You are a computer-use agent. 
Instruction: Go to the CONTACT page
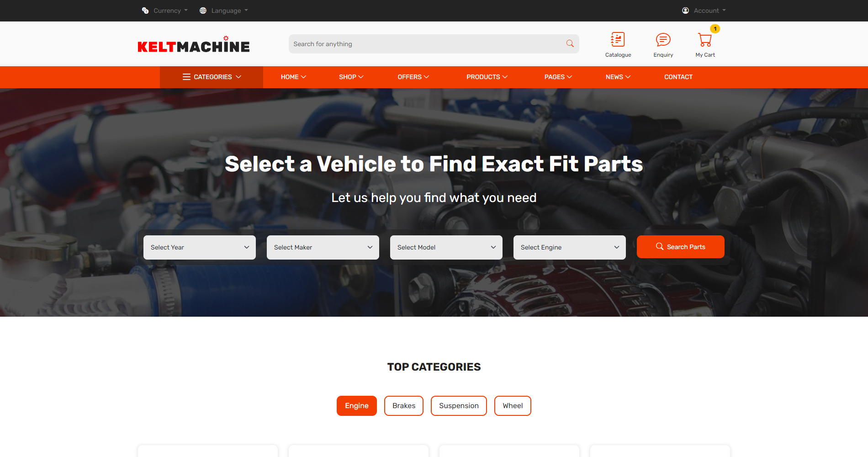point(678,77)
